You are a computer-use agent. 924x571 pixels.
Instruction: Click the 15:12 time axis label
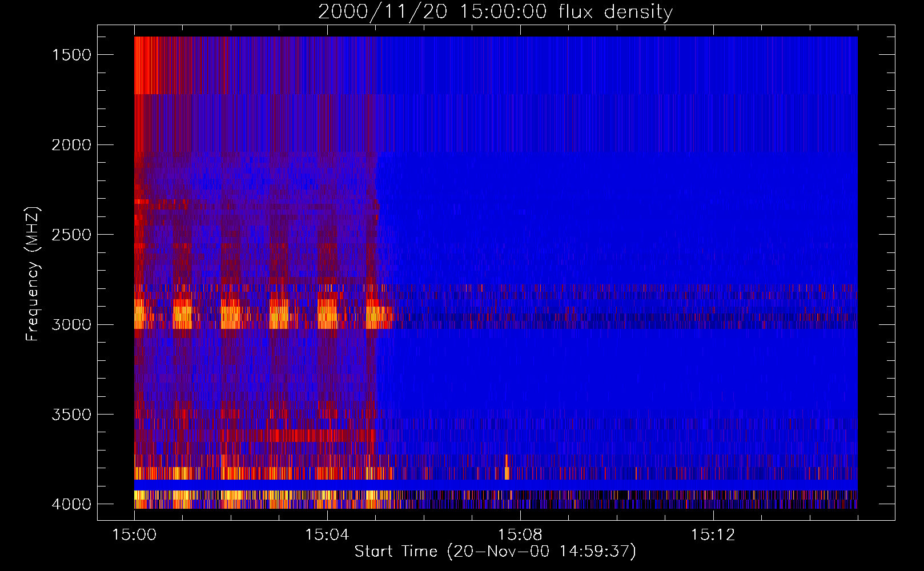tap(713, 535)
